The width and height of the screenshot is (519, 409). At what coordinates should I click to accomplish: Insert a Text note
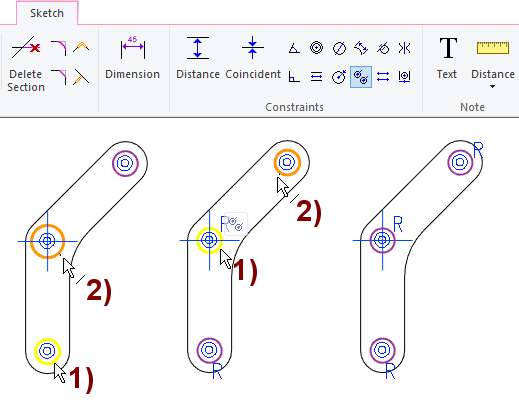tap(447, 59)
